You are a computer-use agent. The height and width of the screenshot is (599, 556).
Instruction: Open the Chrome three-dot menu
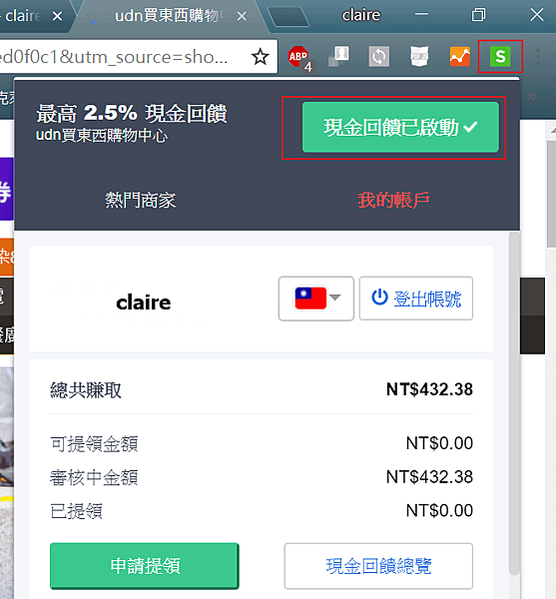[x=538, y=57]
